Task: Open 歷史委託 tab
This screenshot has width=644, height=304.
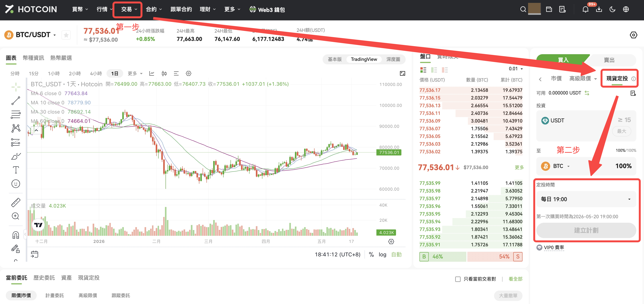Action: 44,278
